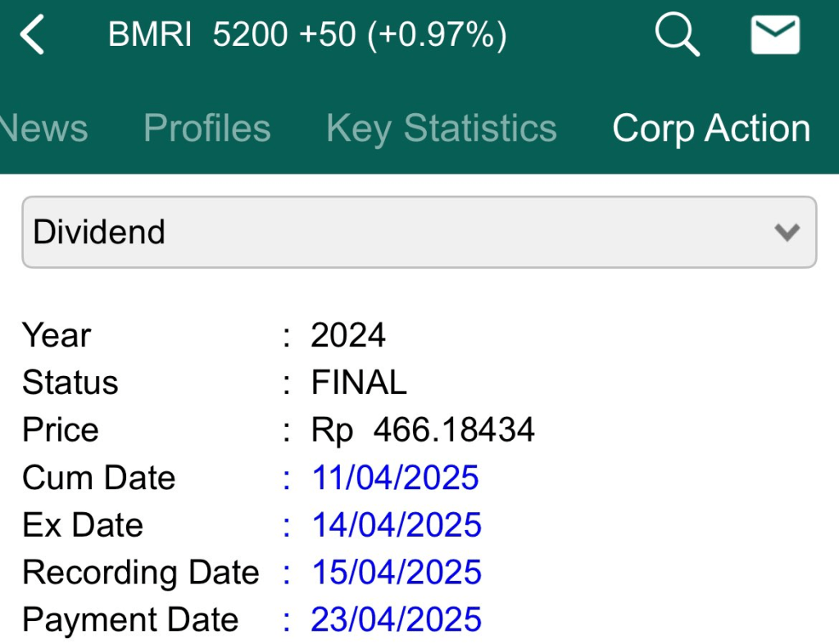Switch to the Profiles tab
Screen dimensions: 839x644
[206, 129]
